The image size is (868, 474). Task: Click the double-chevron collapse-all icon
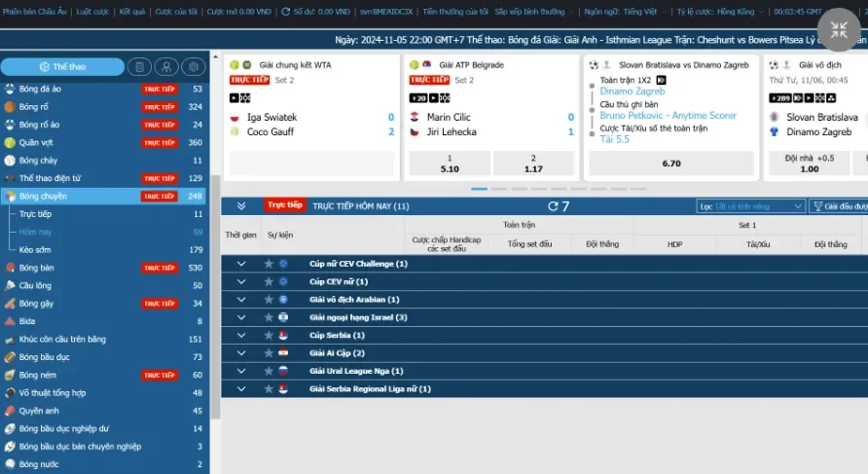tap(241, 206)
